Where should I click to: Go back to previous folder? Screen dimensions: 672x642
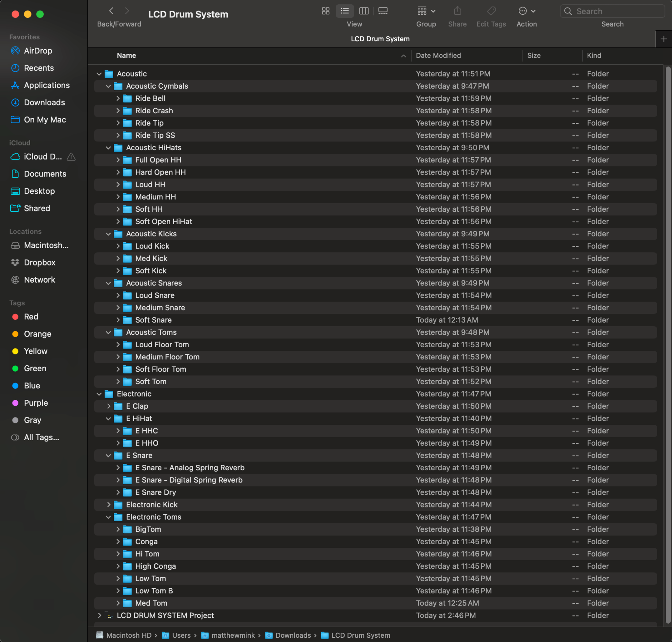coord(111,11)
